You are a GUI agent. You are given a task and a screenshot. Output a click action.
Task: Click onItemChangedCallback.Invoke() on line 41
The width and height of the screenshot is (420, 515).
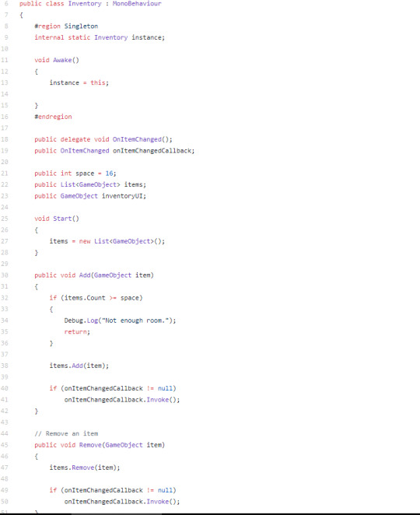(x=122, y=400)
